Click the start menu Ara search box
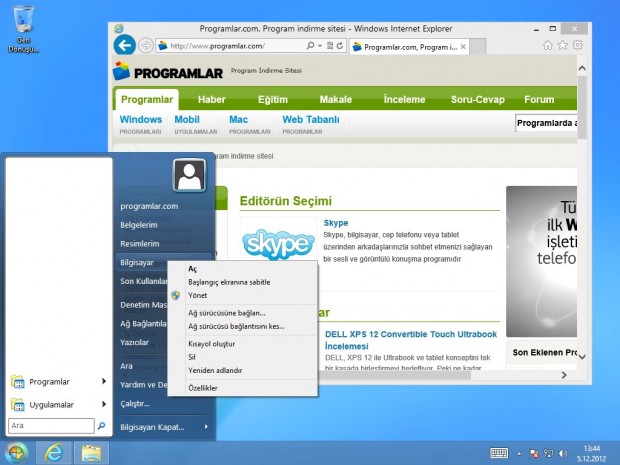 click(51, 425)
